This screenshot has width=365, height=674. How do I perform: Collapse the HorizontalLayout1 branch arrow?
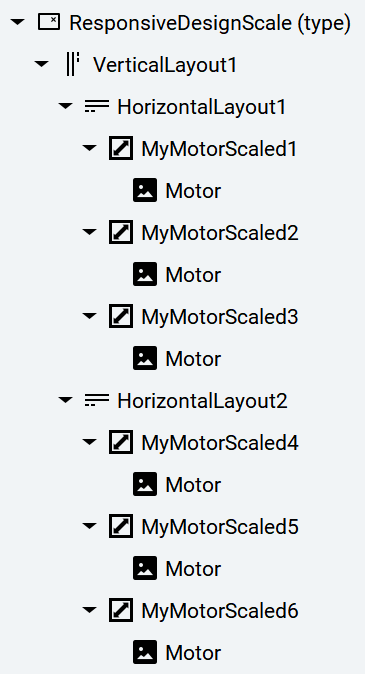65,106
